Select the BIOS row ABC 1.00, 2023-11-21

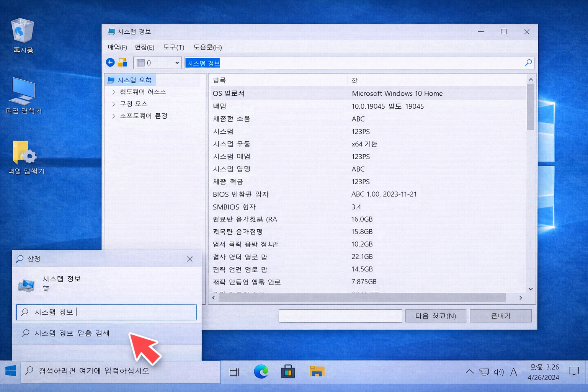pyautogui.click(x=368, y=194)
